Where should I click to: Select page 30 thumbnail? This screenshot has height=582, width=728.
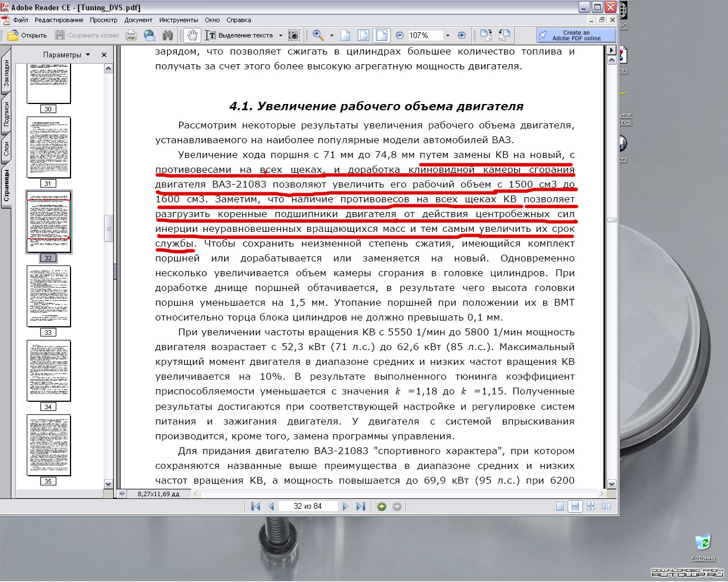coord(48,83)
